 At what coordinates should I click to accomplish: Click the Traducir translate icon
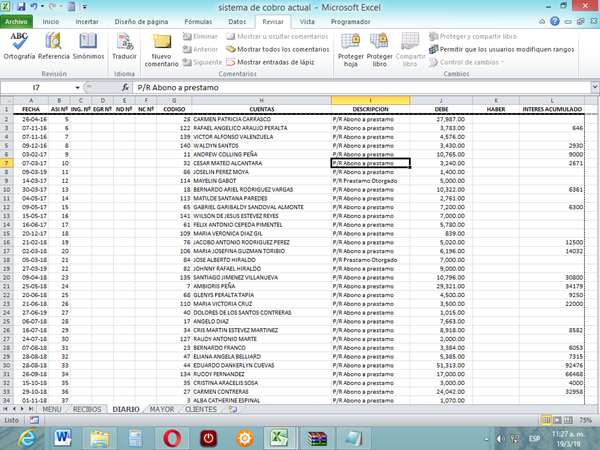[126, 46]
